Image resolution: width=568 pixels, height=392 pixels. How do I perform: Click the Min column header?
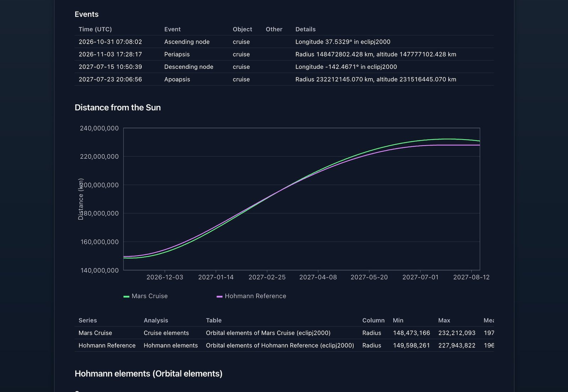[398, 320]
